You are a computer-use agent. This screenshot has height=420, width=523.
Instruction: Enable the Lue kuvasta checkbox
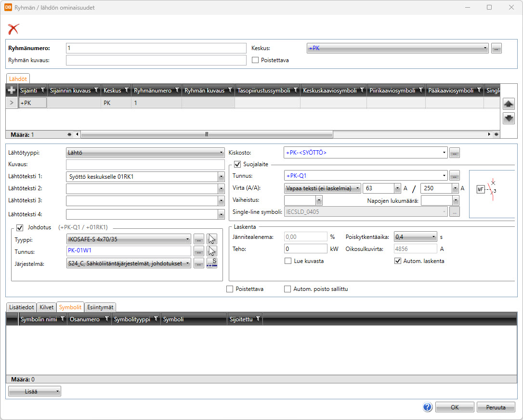click(288, 261)
